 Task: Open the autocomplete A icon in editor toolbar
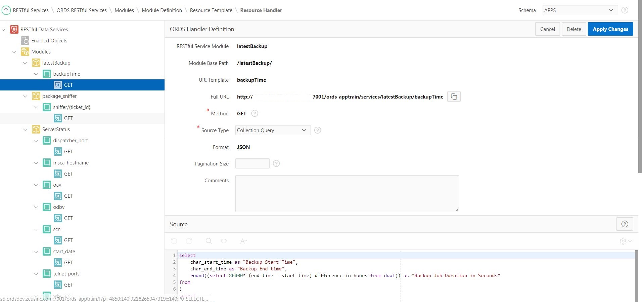point(244,241)
